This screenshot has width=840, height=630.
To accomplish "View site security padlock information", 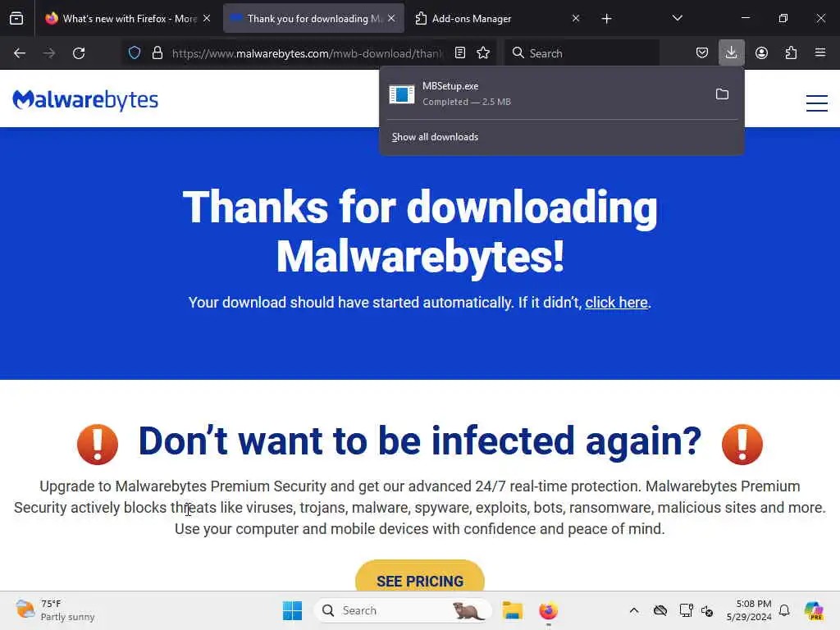I will pos(157,52).
